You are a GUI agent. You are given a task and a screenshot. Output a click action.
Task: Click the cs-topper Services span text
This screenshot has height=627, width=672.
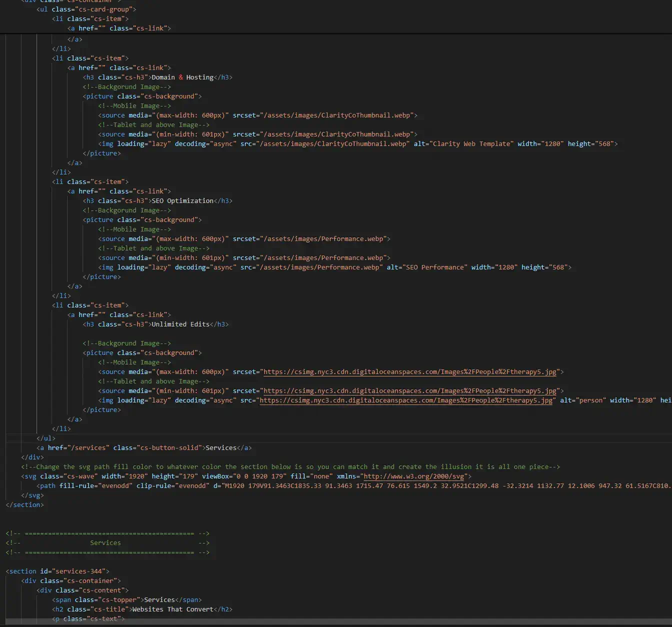click(159, 600)
